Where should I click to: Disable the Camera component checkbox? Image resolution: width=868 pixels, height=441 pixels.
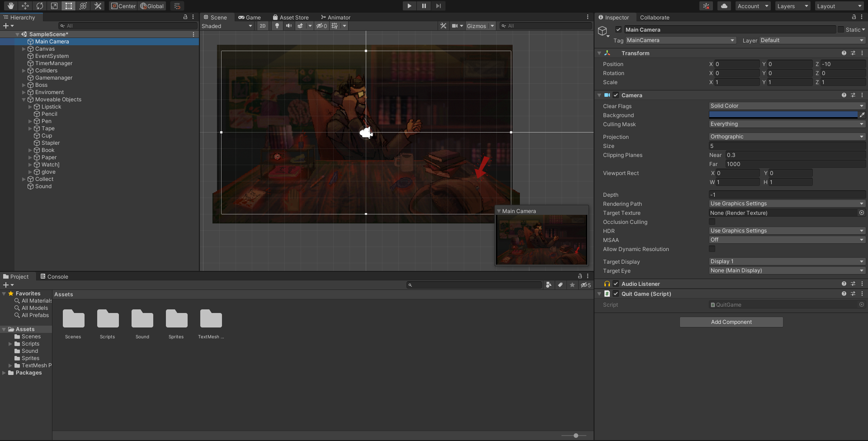point(616,95)
